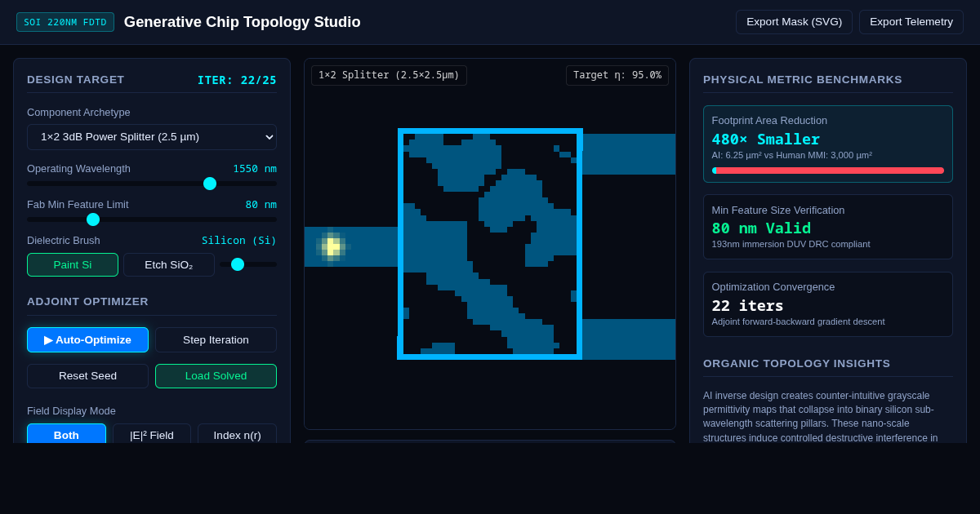Adjust the Operating Wavelength slider
980x514 pixels.
[x=152, y=184]
